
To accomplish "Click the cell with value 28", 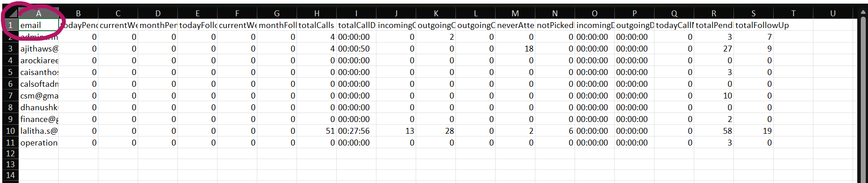I will point(436,131).
